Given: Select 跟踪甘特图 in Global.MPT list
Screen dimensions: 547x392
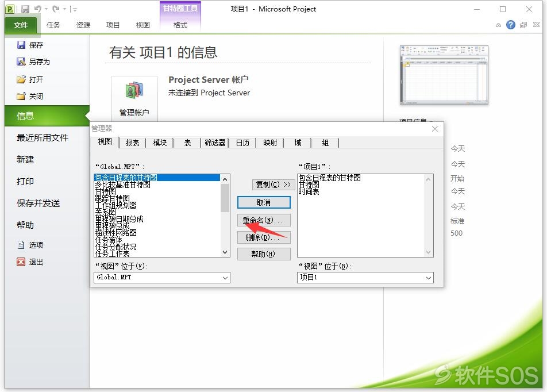Looking at the screenshot, I should tap(113, 198).
